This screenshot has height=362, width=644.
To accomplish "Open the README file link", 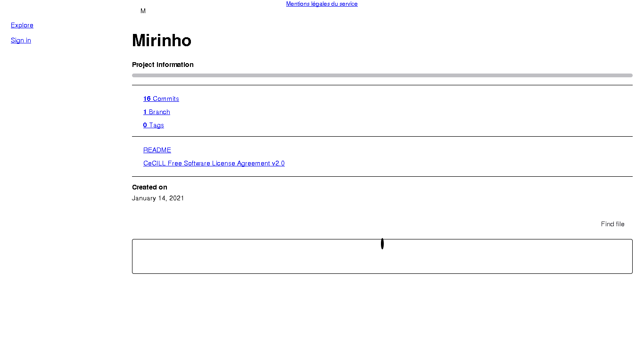I will click(x=157, y=150).
